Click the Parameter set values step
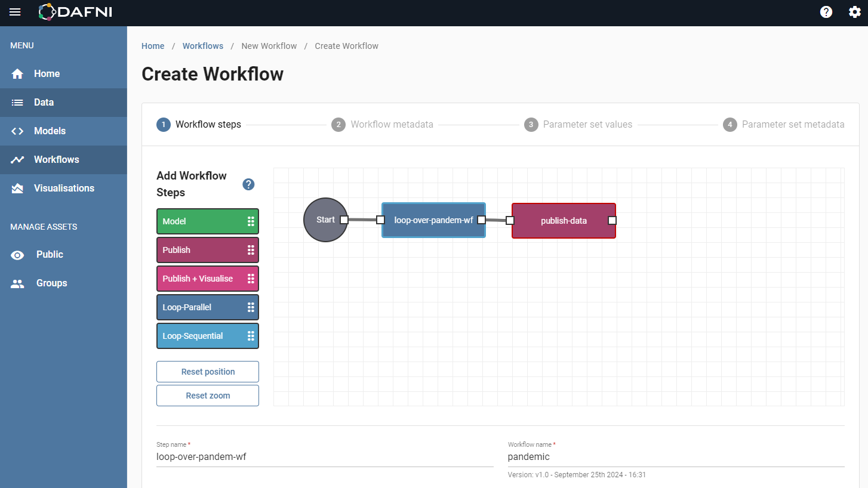The height and width of the screenshot is (488, 868). coord(578,124)
